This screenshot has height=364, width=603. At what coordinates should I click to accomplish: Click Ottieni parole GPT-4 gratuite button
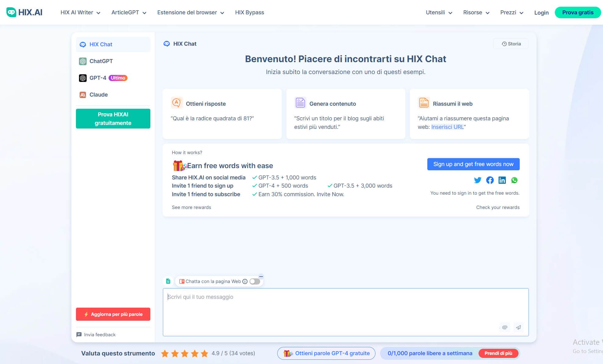[326, 353]
